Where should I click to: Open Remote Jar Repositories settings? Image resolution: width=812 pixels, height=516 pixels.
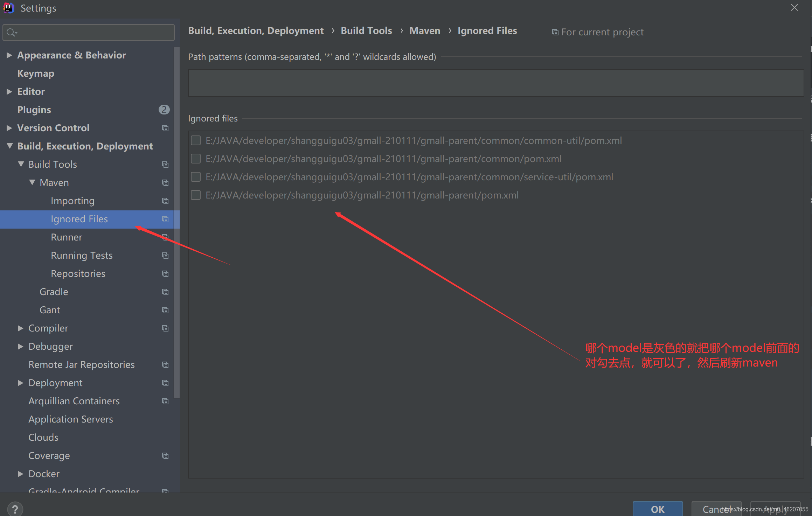point(82,365)
